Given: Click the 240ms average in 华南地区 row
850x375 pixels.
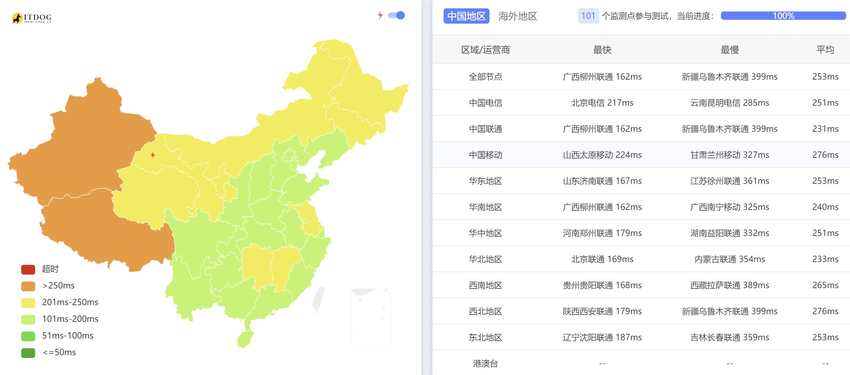Looking at the screenshot, I should 825,207.
